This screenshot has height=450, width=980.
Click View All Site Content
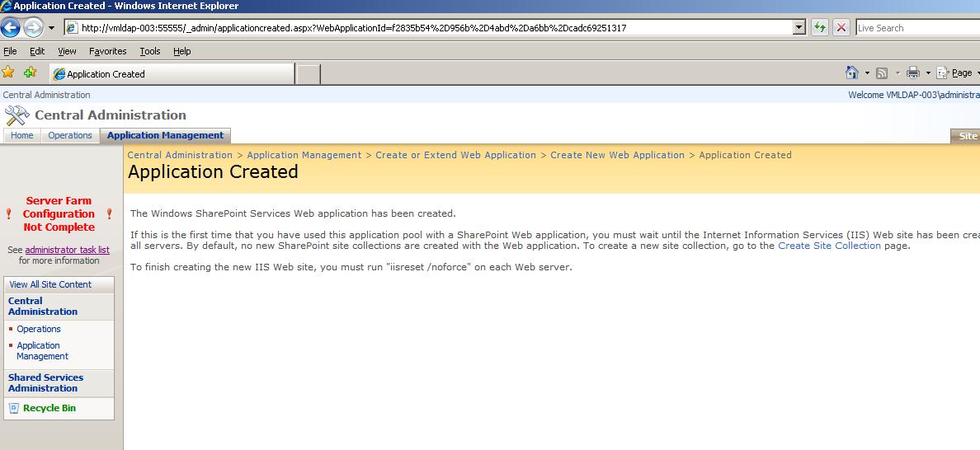pos(50,284)
